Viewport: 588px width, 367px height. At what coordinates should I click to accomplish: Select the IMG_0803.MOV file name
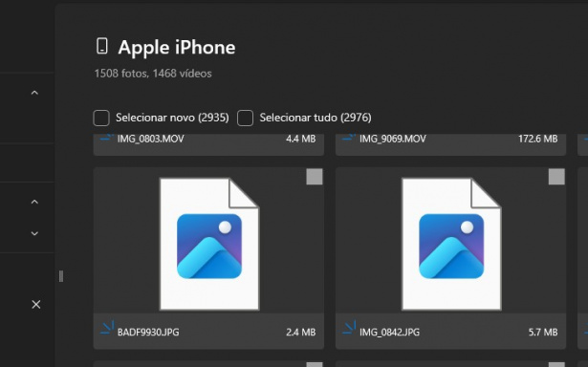click(x=150, y=140)
